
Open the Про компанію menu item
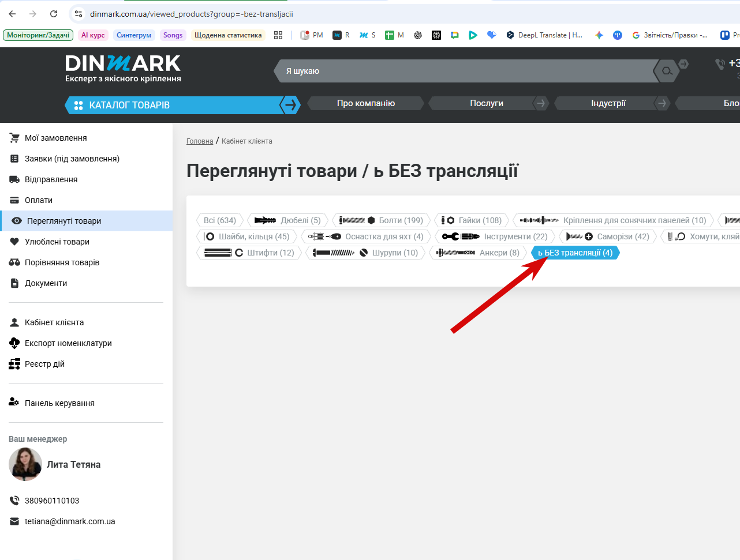[x=366, y=103]
